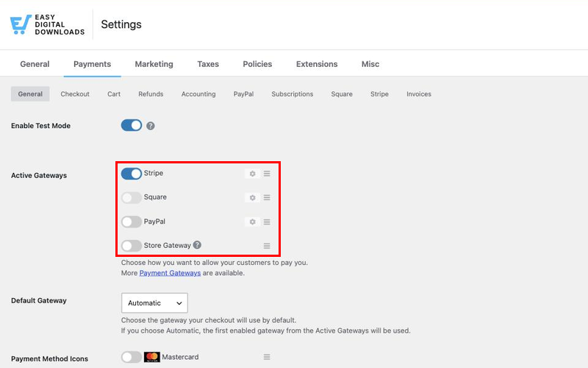588x368 pixels.
Task: Open PayPal gateway settings gear
Action: (252, 222)
